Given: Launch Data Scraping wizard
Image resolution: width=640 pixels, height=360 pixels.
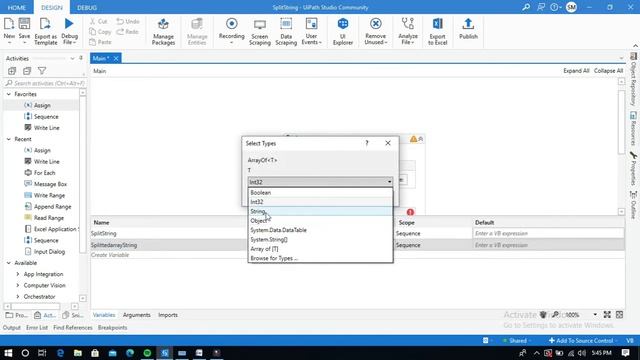Looking at the screenshot, I should (x=286, y=31).
